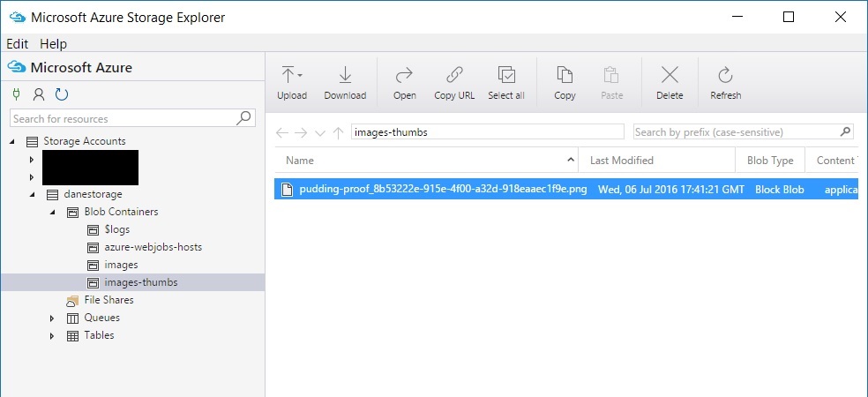This screenshot has height=397, width=868.
Task: Click the $logs container icon
Action: (x=93, y=229)
